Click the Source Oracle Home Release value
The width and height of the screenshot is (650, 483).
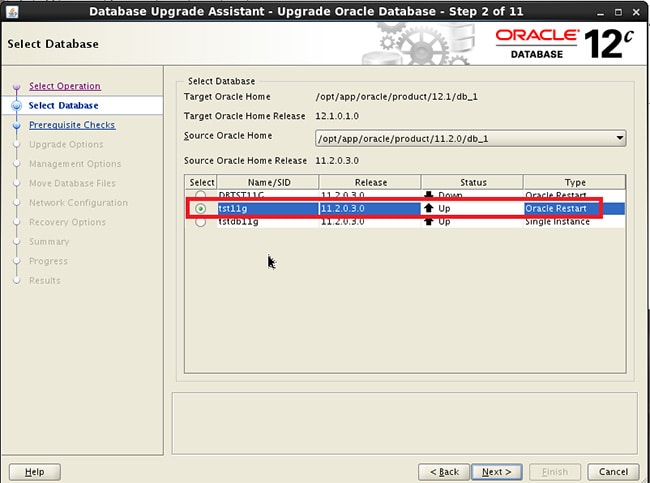[337, 160]
